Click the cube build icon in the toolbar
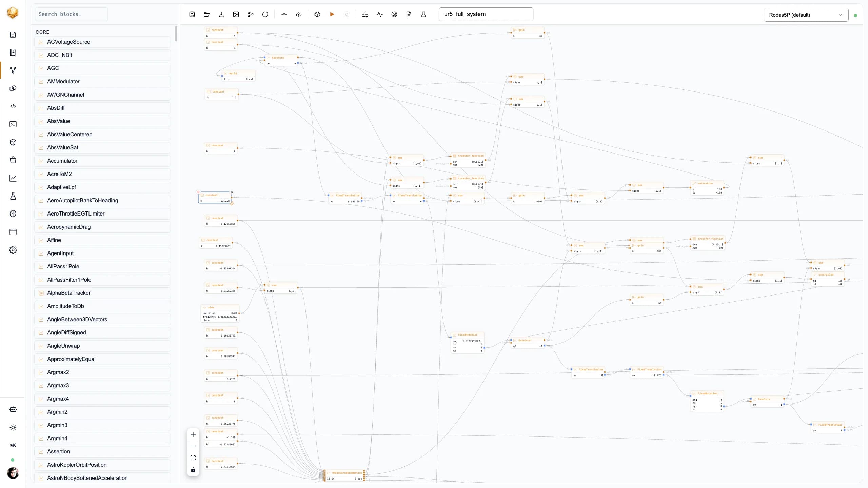 (317, 14)
